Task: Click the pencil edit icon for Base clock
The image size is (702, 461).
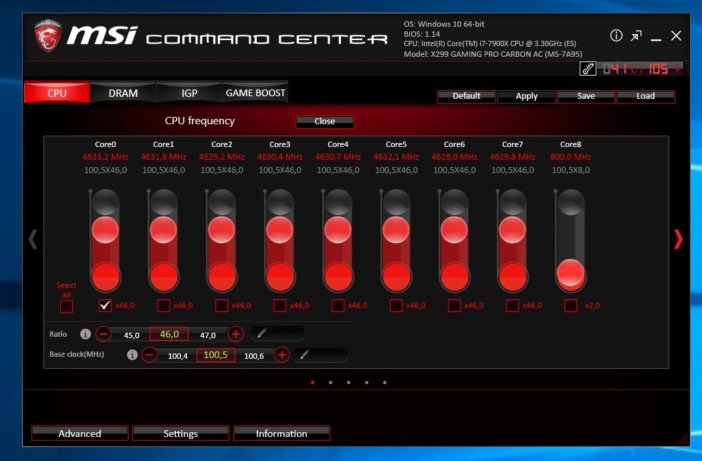Action: 304,354
